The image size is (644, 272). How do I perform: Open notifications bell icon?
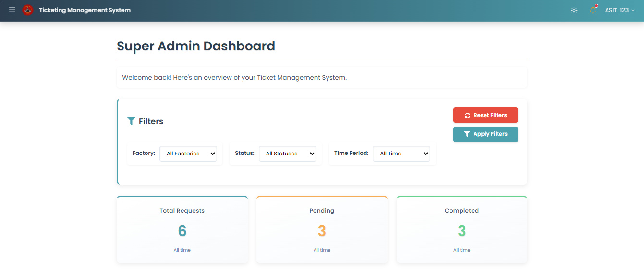coord(593,10)
